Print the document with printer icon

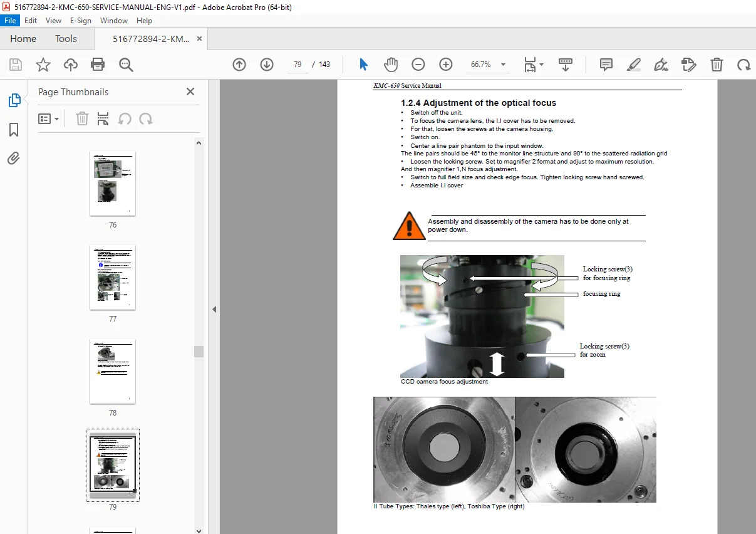pyautogui.click(x=98, y=65)
